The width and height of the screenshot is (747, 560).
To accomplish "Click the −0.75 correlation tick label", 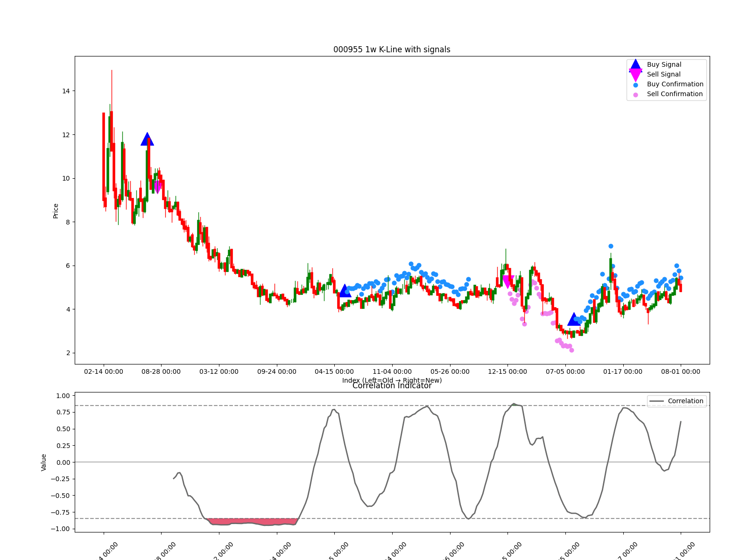I will click(60, 512).
